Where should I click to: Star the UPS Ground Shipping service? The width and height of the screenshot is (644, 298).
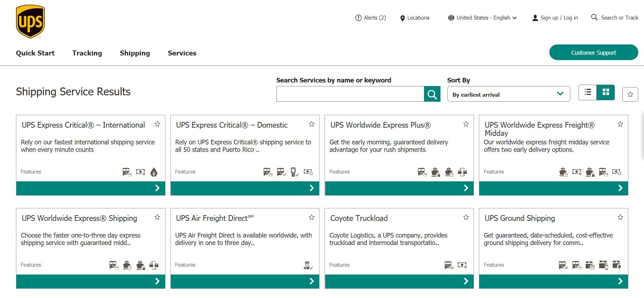tap(620, 217)
